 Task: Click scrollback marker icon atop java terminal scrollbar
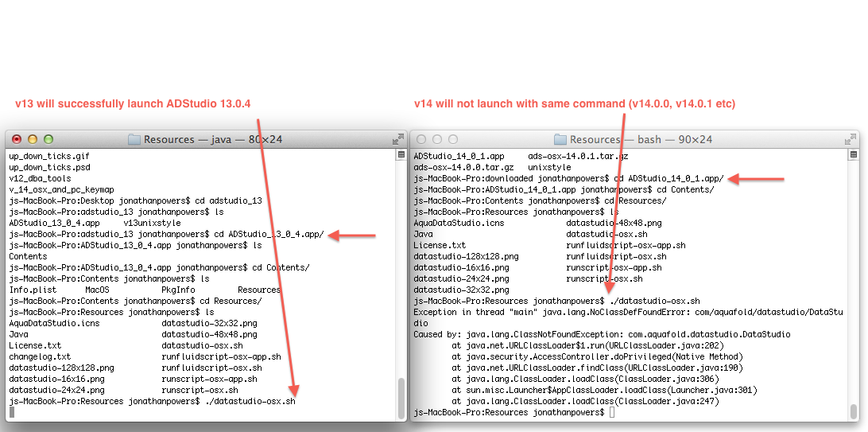click(x=401, y=156)
